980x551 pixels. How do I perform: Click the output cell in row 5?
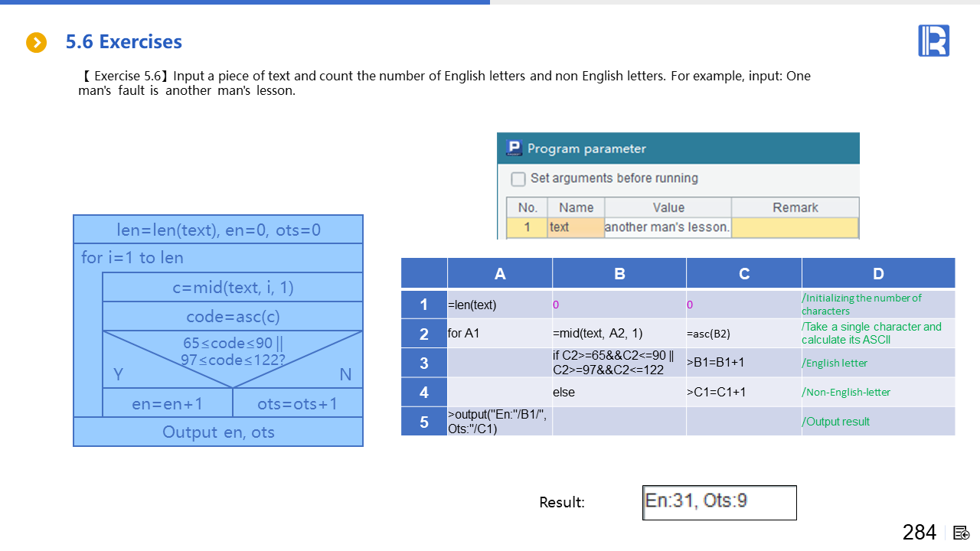(500, 422)
